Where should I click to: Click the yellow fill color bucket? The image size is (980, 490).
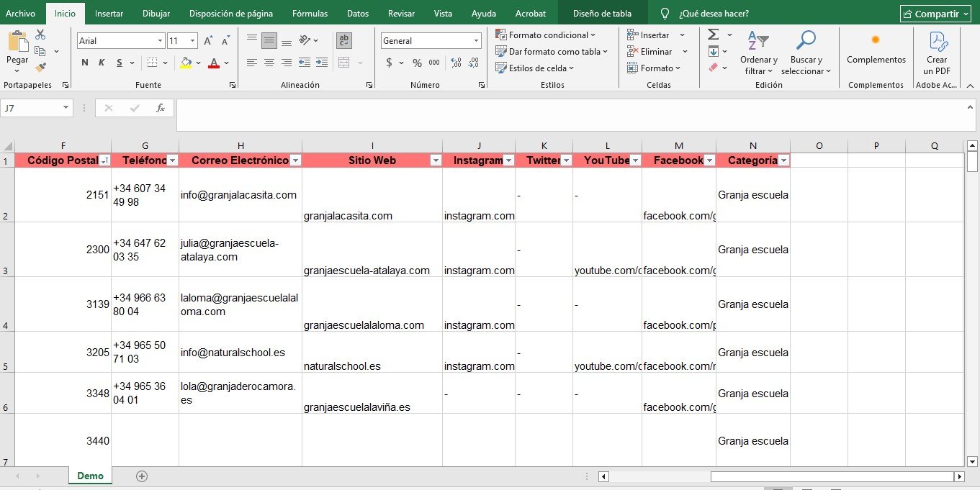coord(186,63)
